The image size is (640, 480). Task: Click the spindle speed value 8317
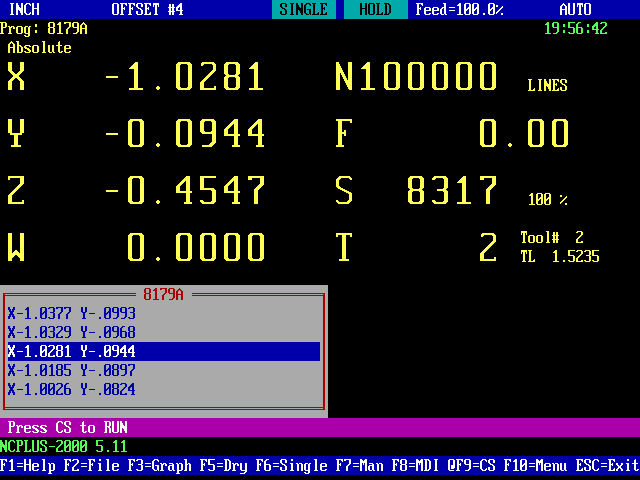[452, 190]
